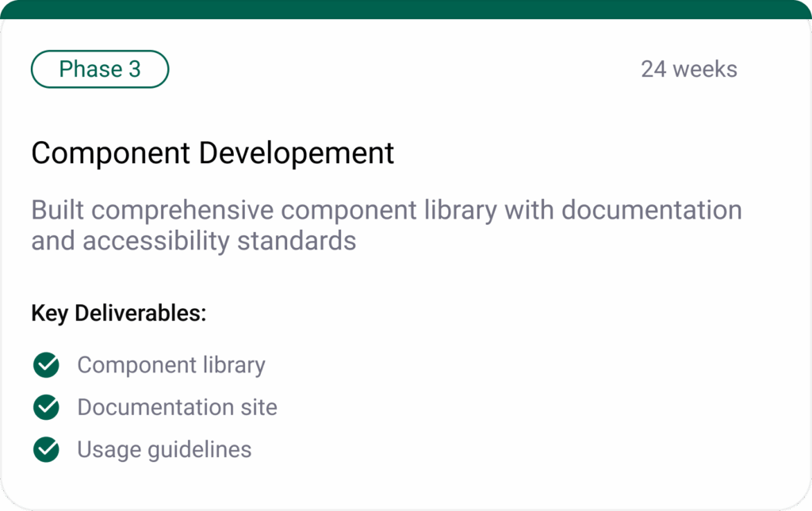Select the Documentation site deliverable text
Image resolution: width=812 pixels, height=511 pixels.
coord(177,407)
